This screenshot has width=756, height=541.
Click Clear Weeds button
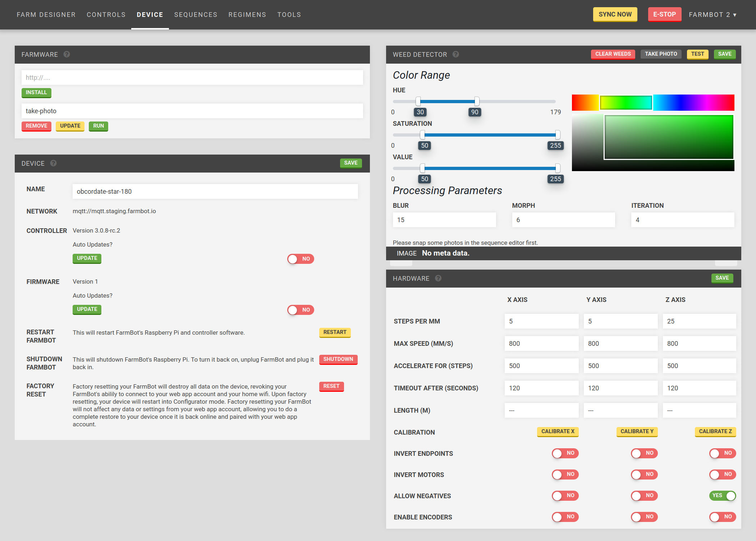[613, 54]
